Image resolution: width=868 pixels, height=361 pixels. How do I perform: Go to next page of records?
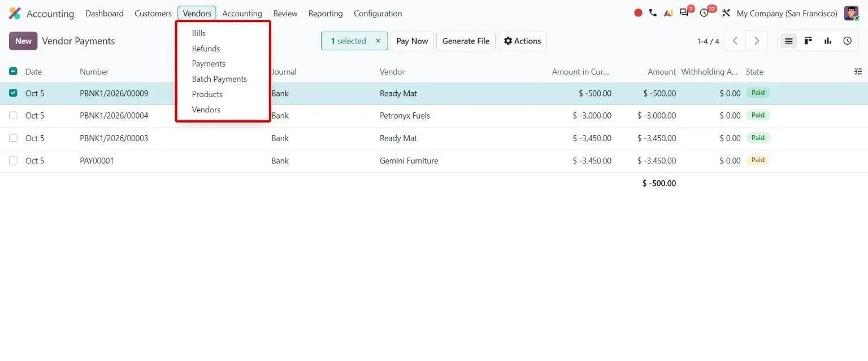(x=757, y=41)
